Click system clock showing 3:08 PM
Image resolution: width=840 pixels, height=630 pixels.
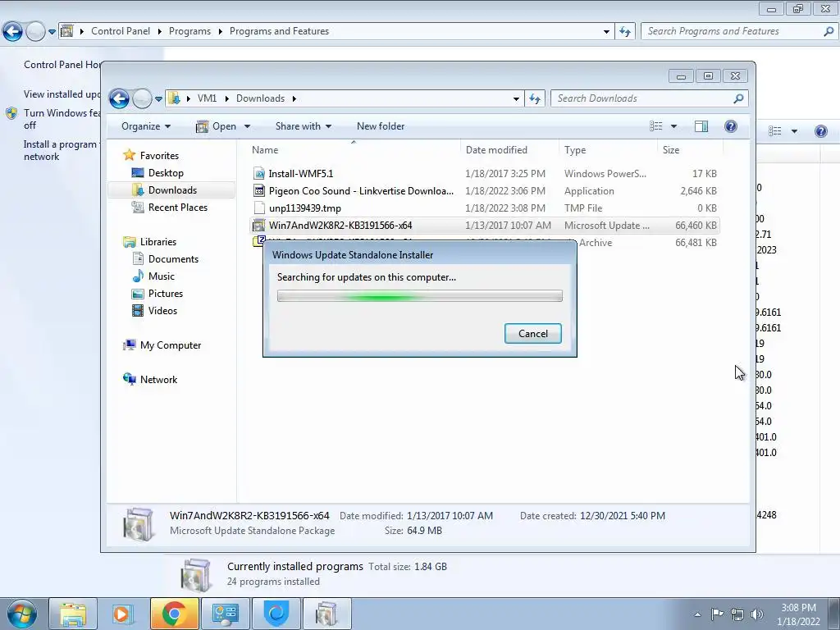(x=798, y=614)
